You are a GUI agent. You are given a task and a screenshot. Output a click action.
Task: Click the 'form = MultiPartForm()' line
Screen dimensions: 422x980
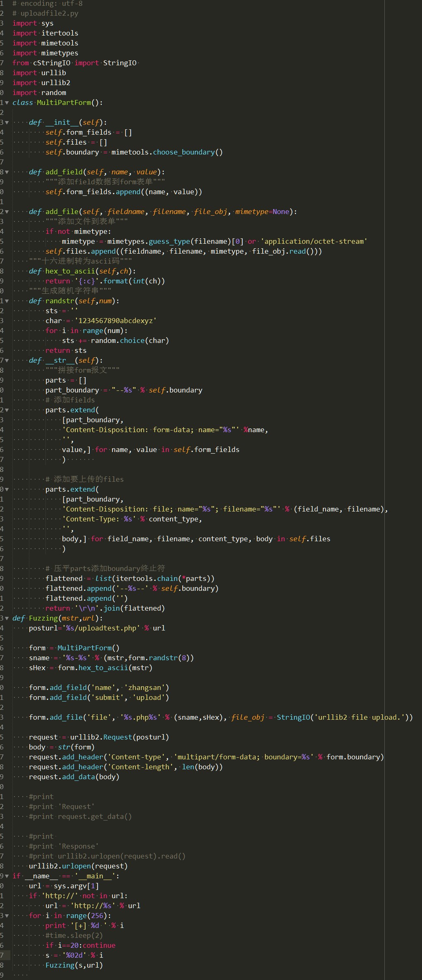tap(74, 648)
